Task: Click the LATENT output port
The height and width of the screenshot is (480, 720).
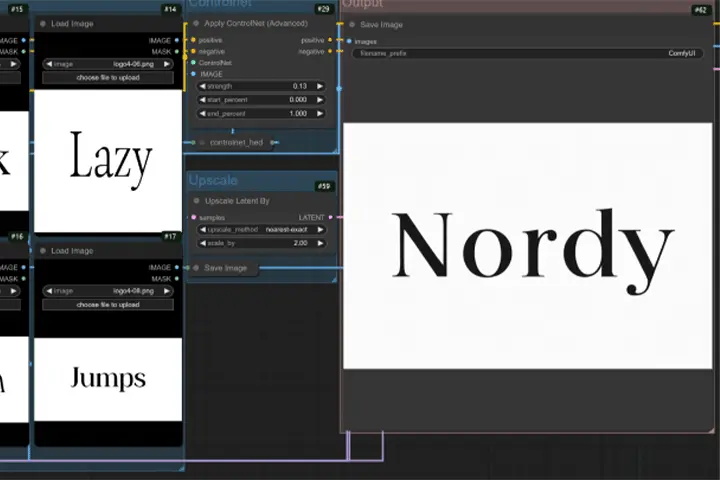Action: click(331, 217)
